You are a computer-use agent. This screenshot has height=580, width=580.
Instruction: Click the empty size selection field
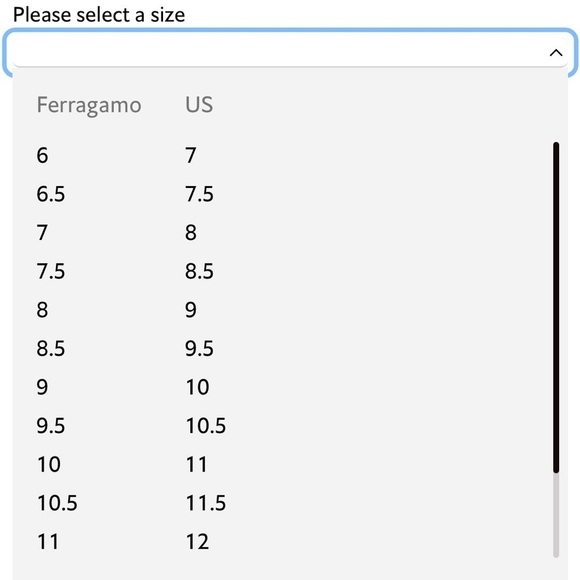290,53
